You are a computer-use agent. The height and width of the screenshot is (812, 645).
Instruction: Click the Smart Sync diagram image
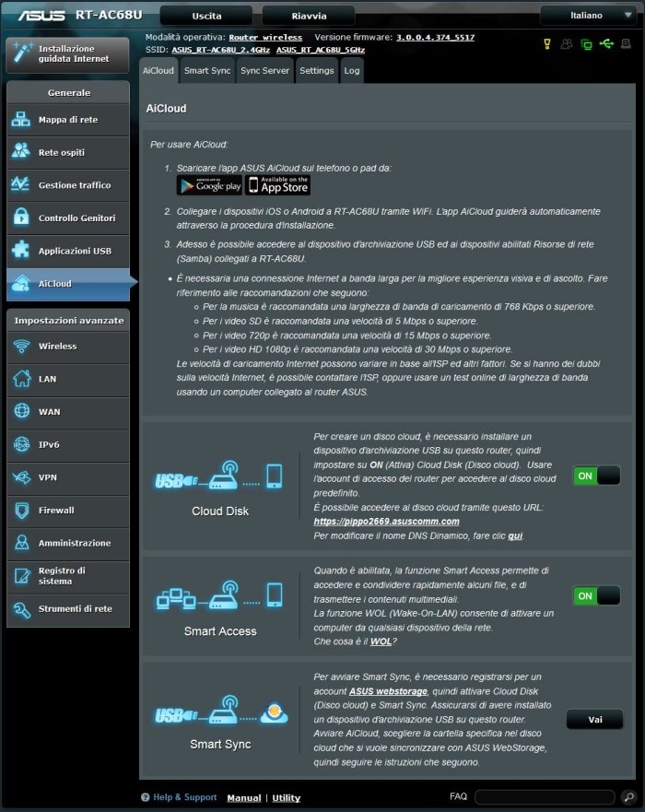click(221, 711)
